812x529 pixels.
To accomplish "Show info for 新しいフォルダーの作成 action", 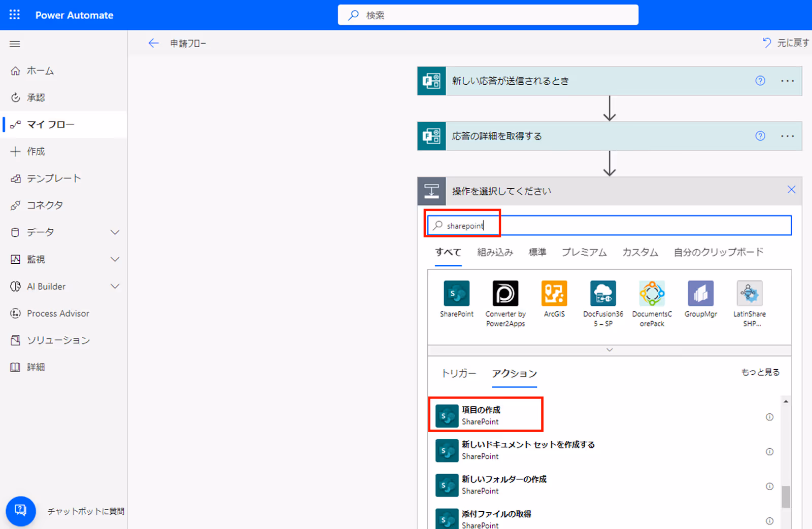I will tap(769, 486).
